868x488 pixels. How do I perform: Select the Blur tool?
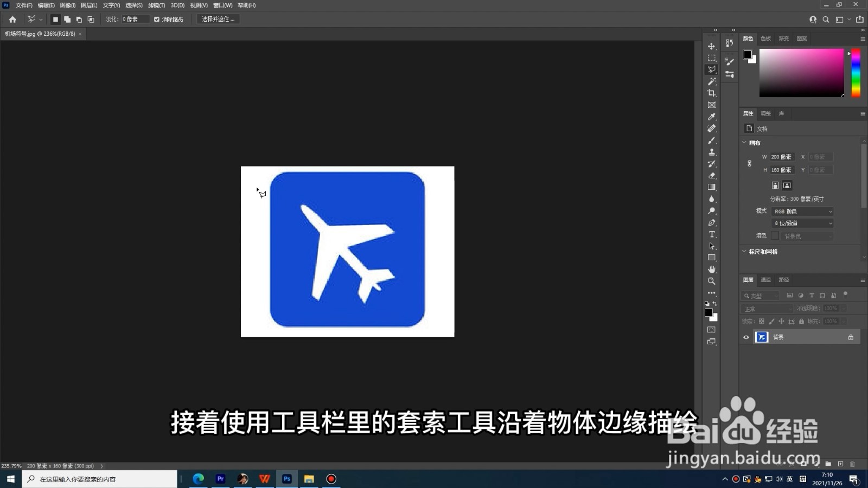pyautogui.click(x=711, y=199)
